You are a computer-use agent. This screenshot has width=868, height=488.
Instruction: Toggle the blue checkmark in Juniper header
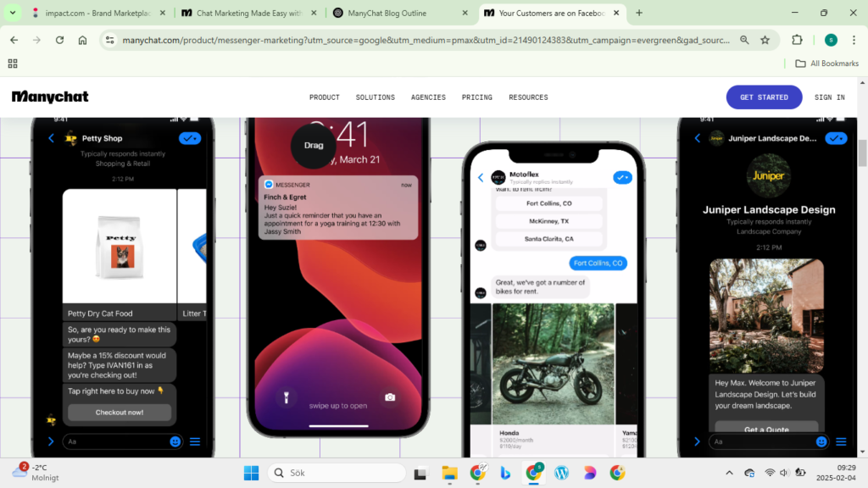pos(836,138)
